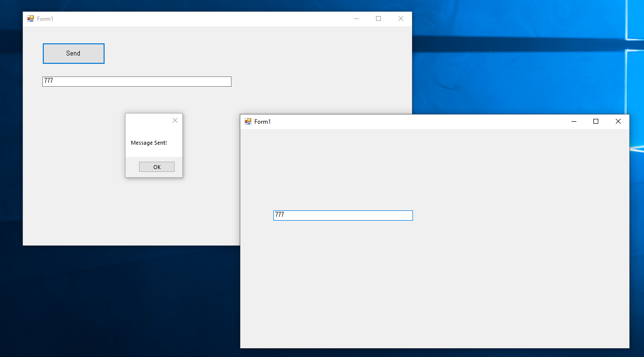The width and height of the screenshot is (644, 357).
Task: Maximize the back Form1 window
Action: click(x=378, y=19)
